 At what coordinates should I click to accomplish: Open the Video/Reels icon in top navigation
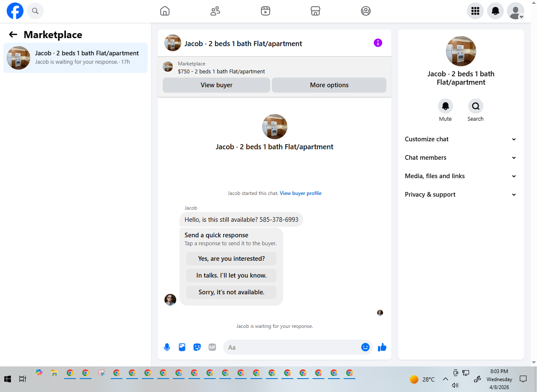click(x=265, y=11)
